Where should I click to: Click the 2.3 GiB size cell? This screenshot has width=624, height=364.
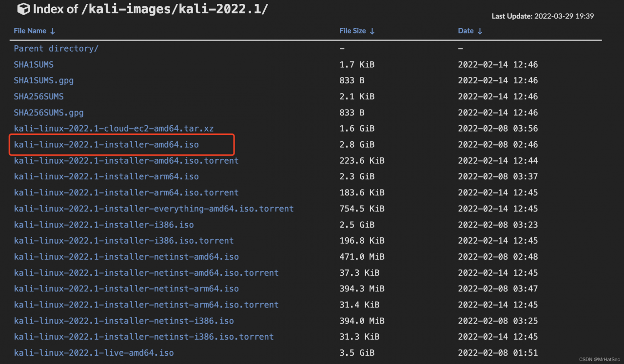point(357,176)
